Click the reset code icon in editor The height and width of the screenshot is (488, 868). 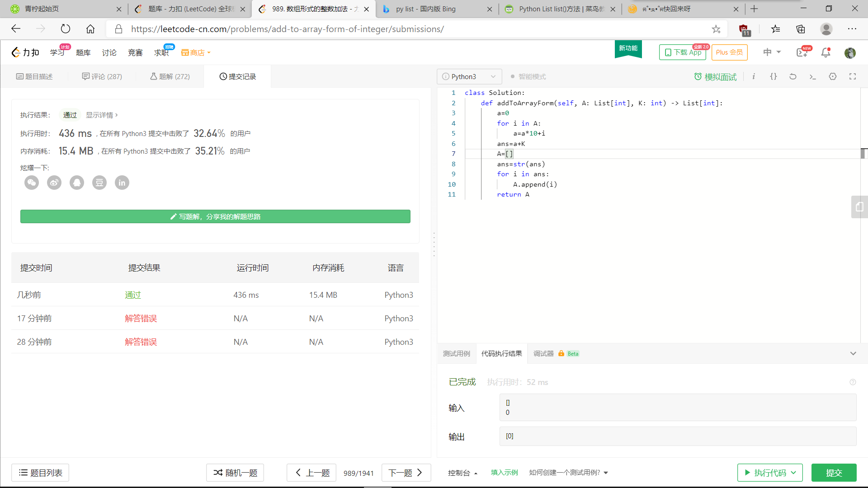point(793,76)
